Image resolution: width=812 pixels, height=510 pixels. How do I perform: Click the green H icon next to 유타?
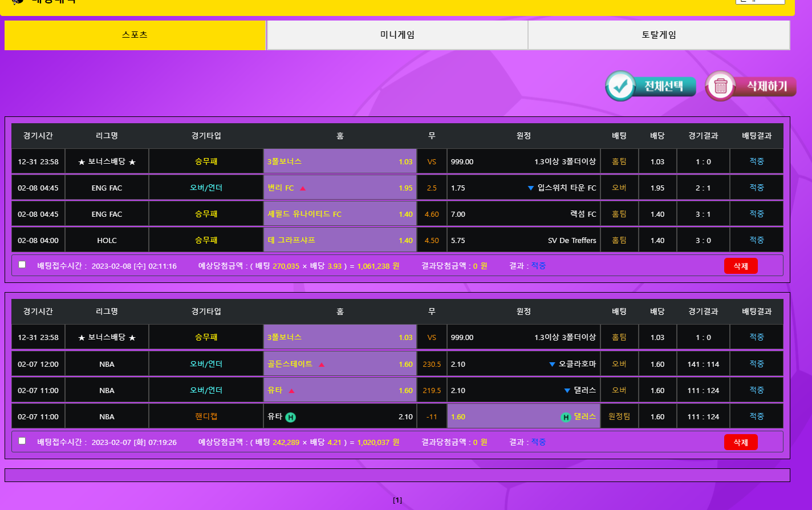(x=290, y=417)
